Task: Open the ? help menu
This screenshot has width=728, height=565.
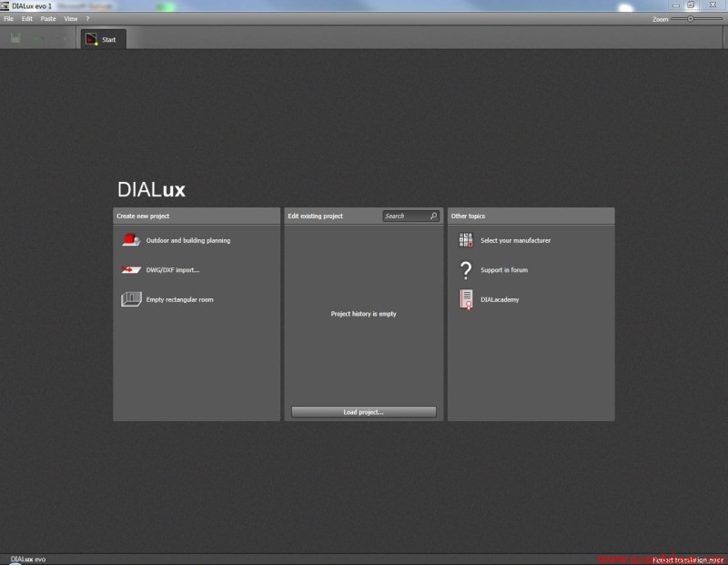Action: click(x=87, y=18)
